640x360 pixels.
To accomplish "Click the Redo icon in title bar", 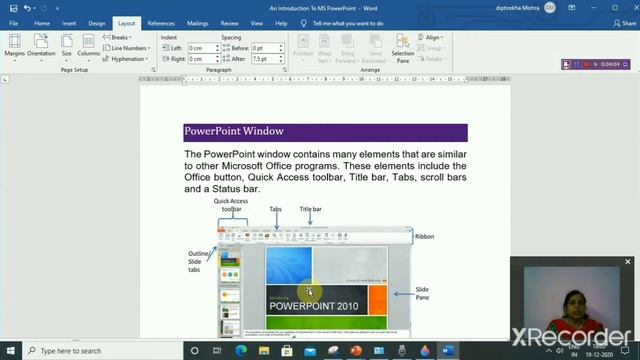I will coord(44,8).
